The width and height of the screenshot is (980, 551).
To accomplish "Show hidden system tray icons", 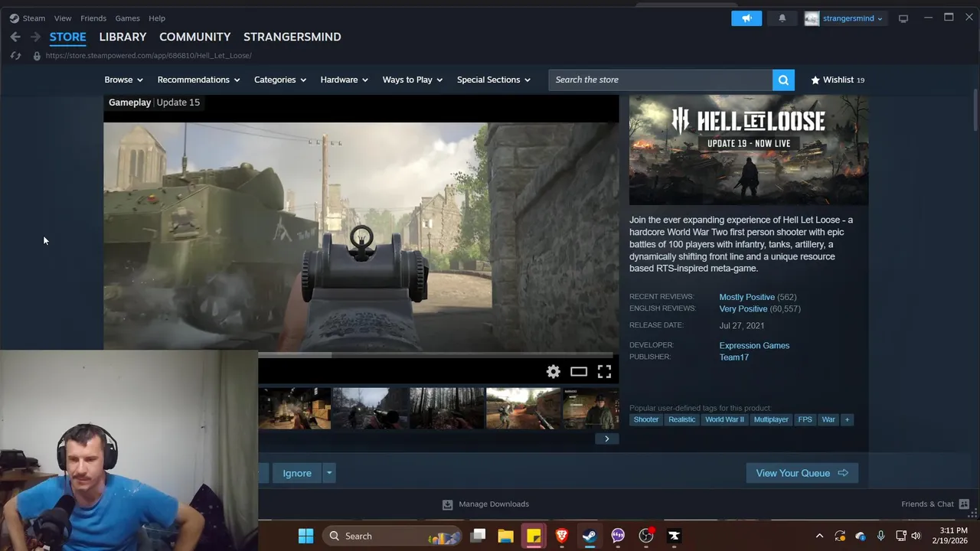I will 819,536.
